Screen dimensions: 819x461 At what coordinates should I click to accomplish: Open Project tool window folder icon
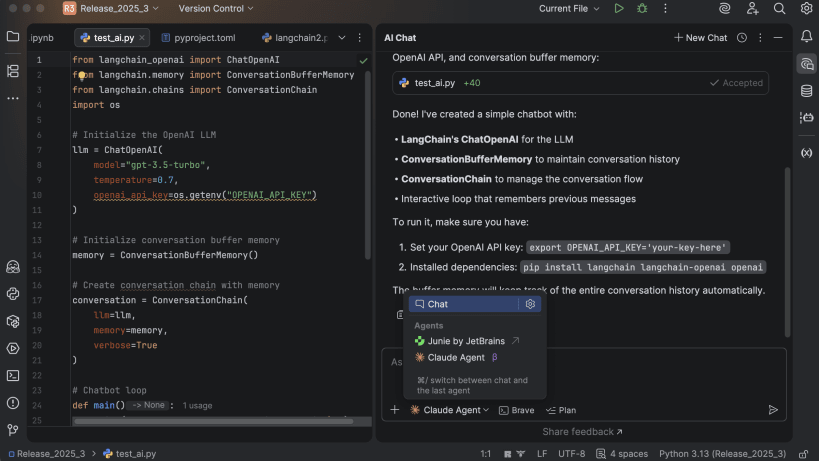[13, 37]
